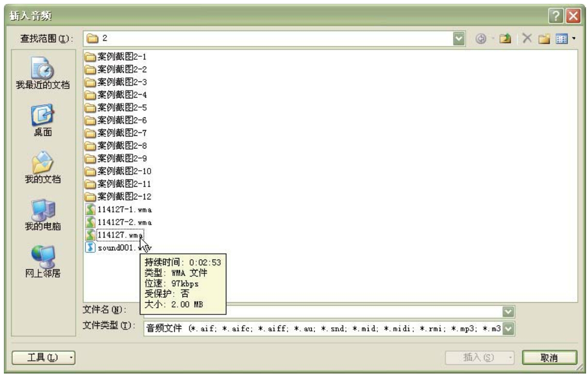Screen dimensions: 588x375
Task: Go to Desktop (桌面) in places bar
Action: pos(42,120)
